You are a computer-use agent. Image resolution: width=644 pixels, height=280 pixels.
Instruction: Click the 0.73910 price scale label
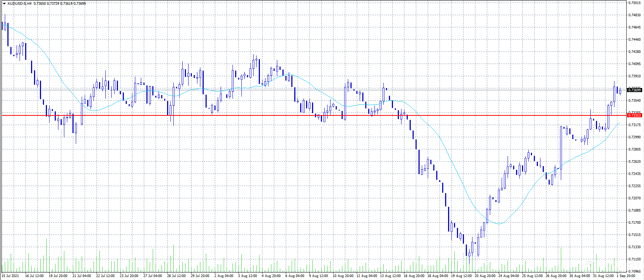tap(635, 76)
